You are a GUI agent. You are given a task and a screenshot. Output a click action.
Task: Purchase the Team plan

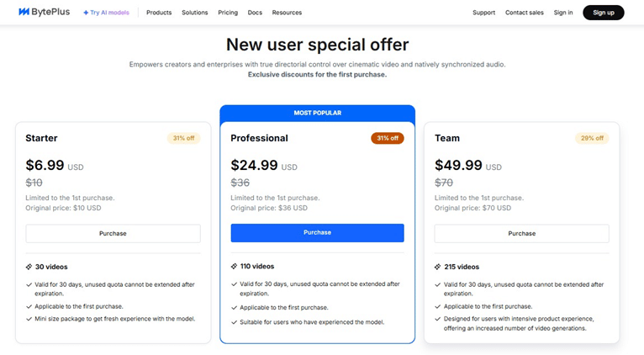(521, 233)
